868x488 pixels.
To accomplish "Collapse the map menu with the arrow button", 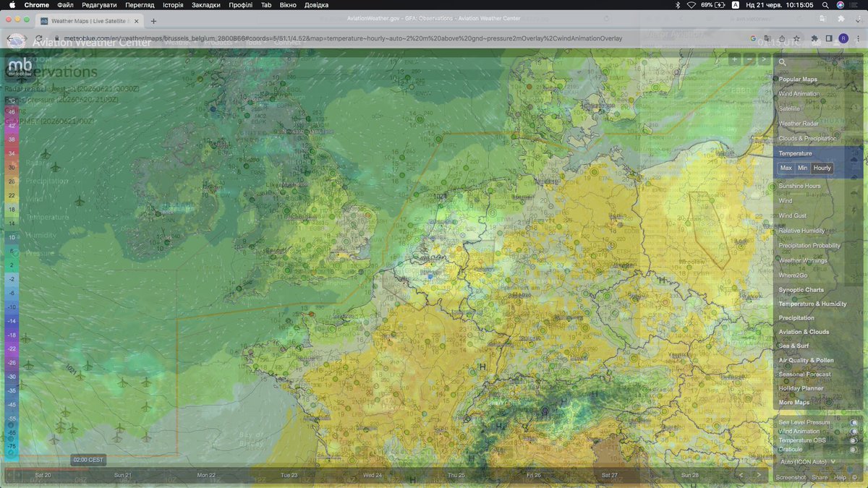I will click(x=765, y=59).
